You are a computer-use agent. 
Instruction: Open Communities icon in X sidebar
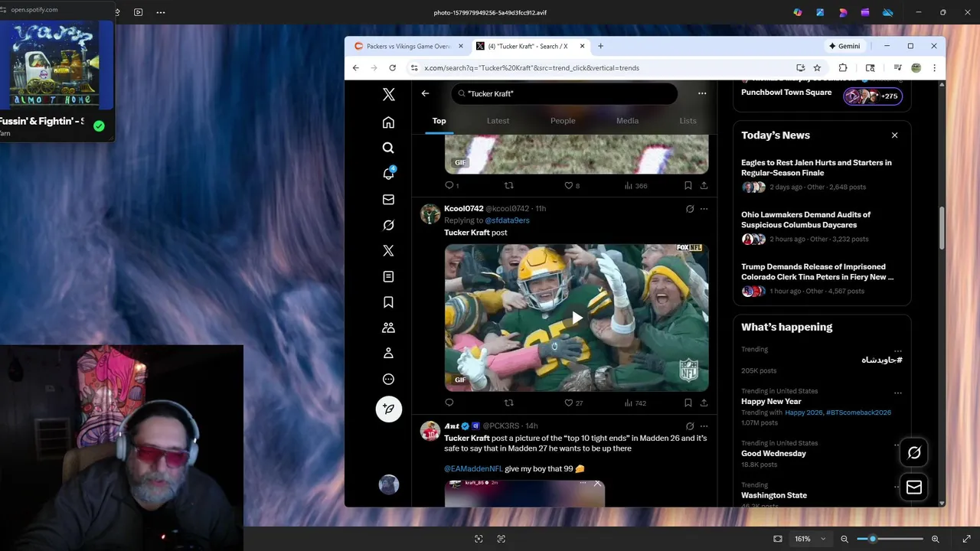(x=388, y=328)
